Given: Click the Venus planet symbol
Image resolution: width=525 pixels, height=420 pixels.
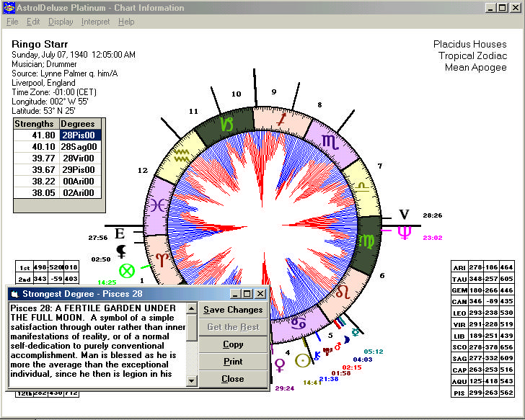Looking at the screenshot, I should [280, 365].
